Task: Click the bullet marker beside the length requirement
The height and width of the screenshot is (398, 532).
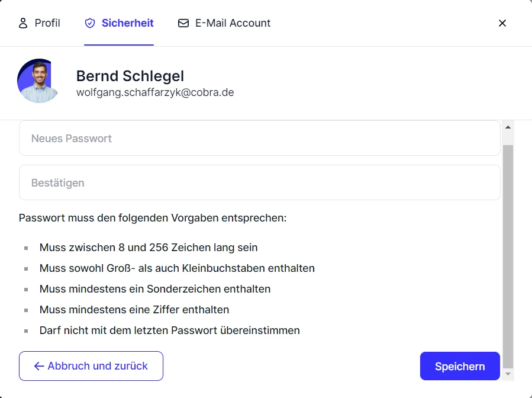Action: coord(26,248)
